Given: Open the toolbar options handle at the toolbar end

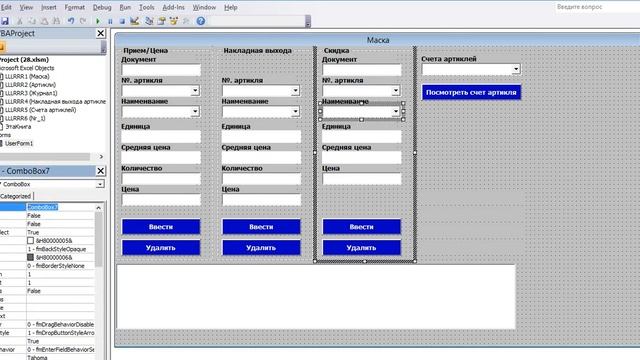Looking at the screenshot, I should (308, 21).
